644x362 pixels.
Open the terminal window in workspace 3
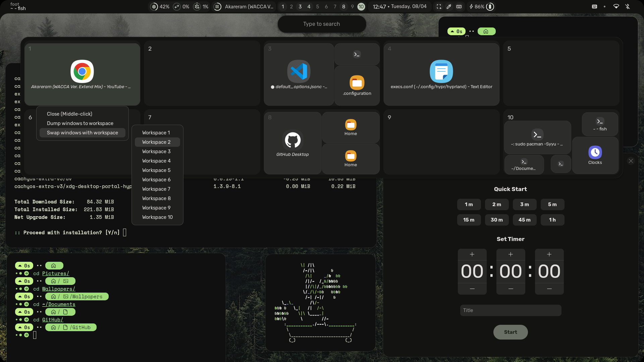357,54
